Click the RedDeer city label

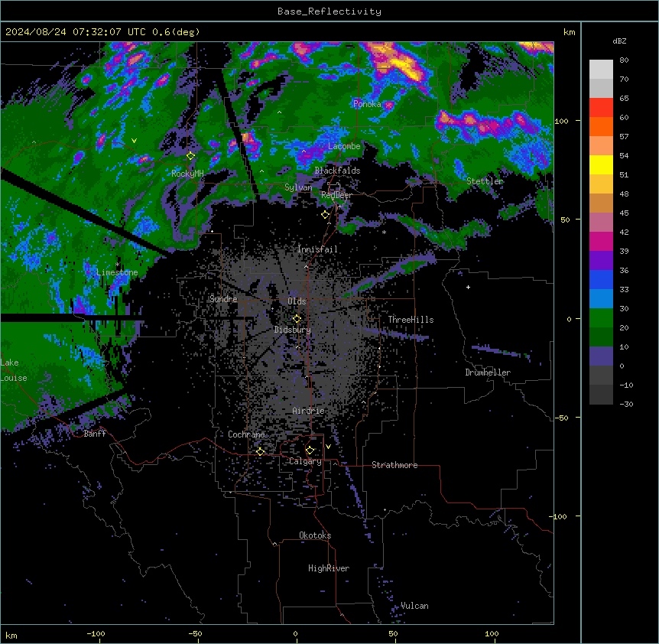336,195
